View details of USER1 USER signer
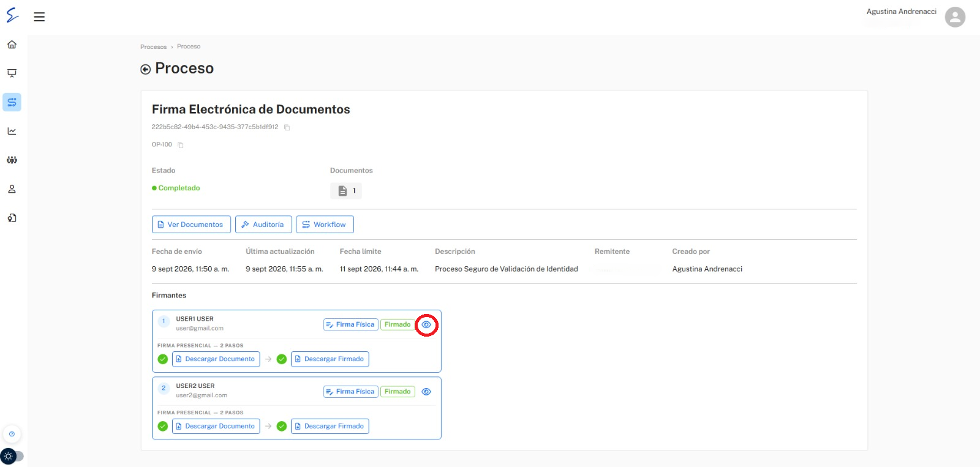This screenshot has height=467, width=980. coord(426,324)
